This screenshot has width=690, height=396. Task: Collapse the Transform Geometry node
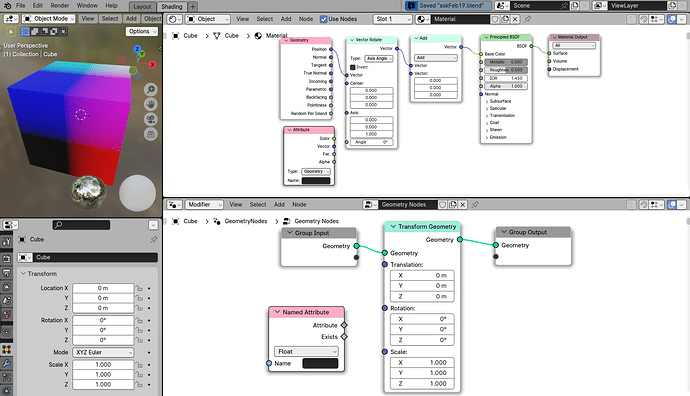[393, 227]
